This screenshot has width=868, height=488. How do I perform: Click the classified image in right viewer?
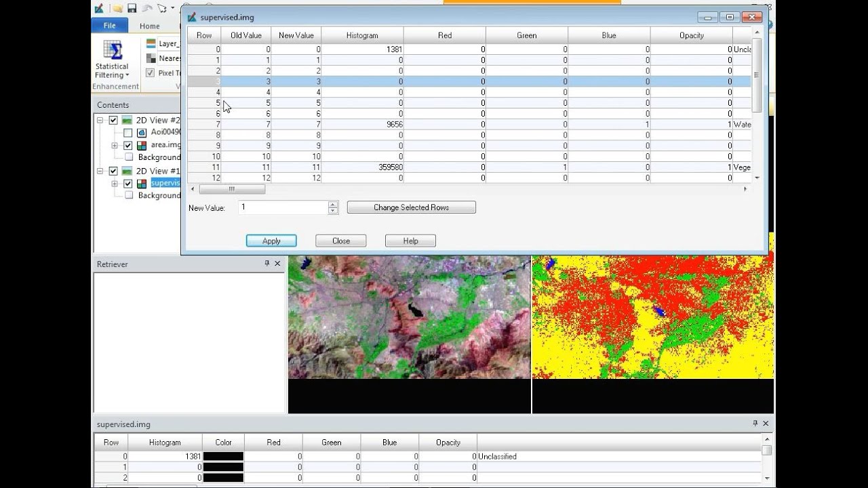click(x=653, y=317)
